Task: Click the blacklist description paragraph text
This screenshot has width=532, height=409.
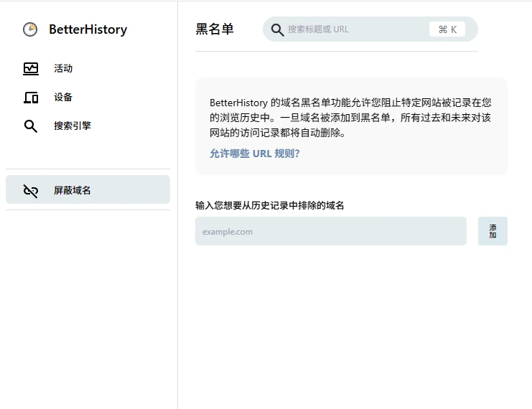Action: pyautogui.click(x=350, y=118)
